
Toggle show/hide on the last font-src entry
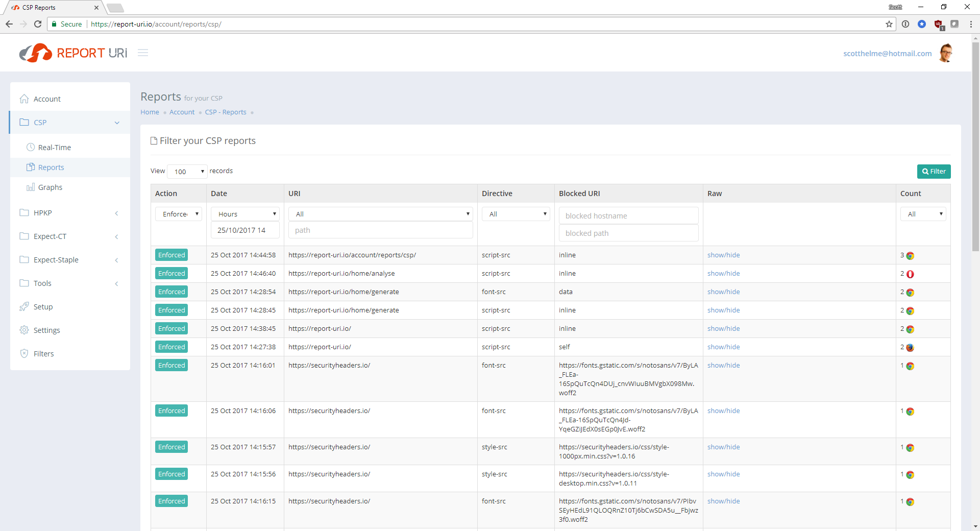[723, 501]
